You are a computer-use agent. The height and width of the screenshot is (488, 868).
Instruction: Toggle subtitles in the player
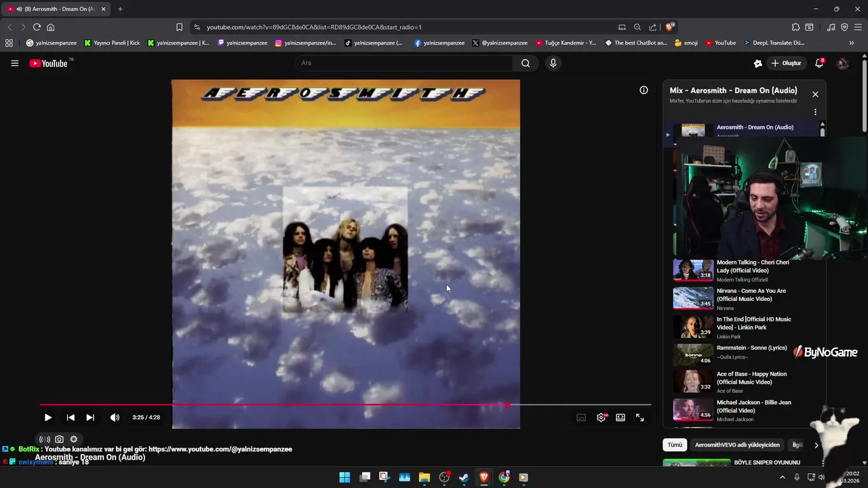[581, 418]
